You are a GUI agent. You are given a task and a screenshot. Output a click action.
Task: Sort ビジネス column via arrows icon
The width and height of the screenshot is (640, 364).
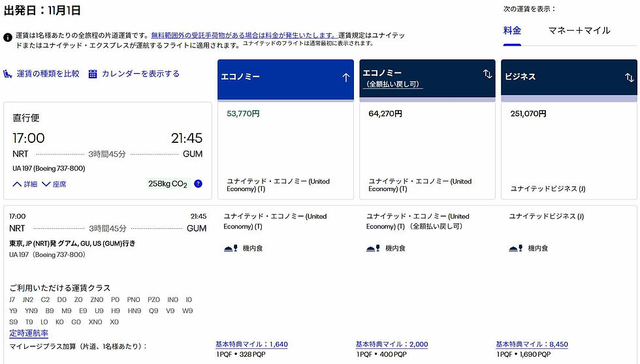click(x=630, y=78)
